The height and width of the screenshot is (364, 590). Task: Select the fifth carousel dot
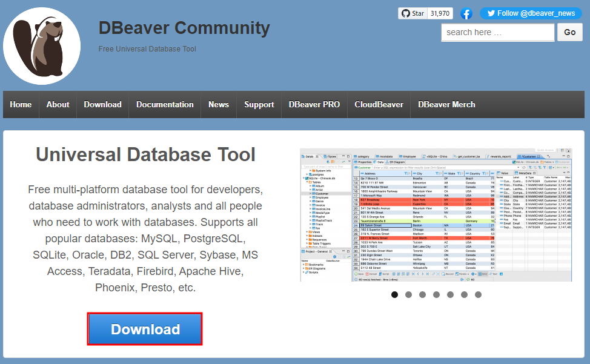tap(450, 294)
